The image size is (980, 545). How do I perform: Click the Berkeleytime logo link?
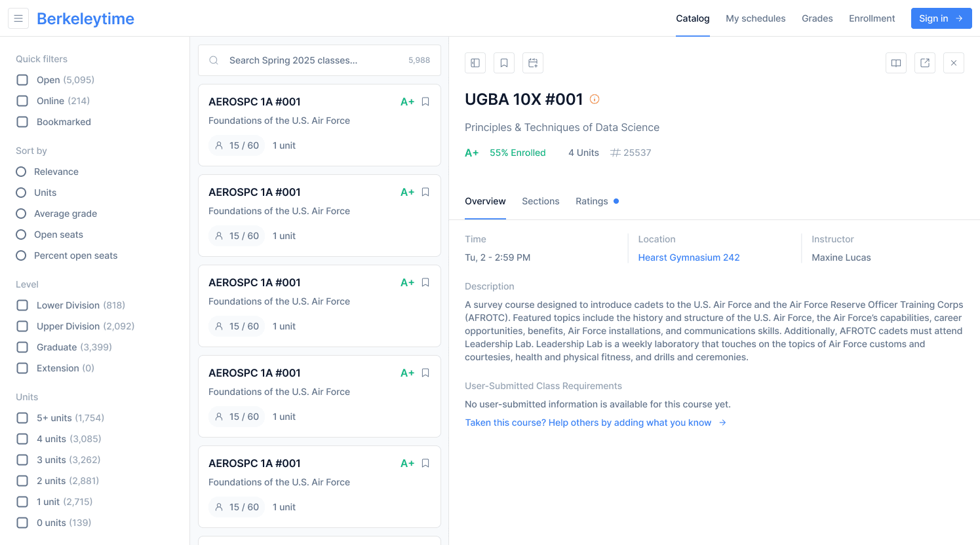(x=85, y=18)
